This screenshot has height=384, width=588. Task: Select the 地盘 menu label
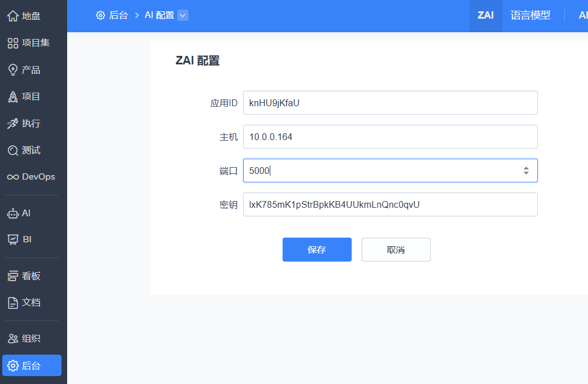coord(31,16)
